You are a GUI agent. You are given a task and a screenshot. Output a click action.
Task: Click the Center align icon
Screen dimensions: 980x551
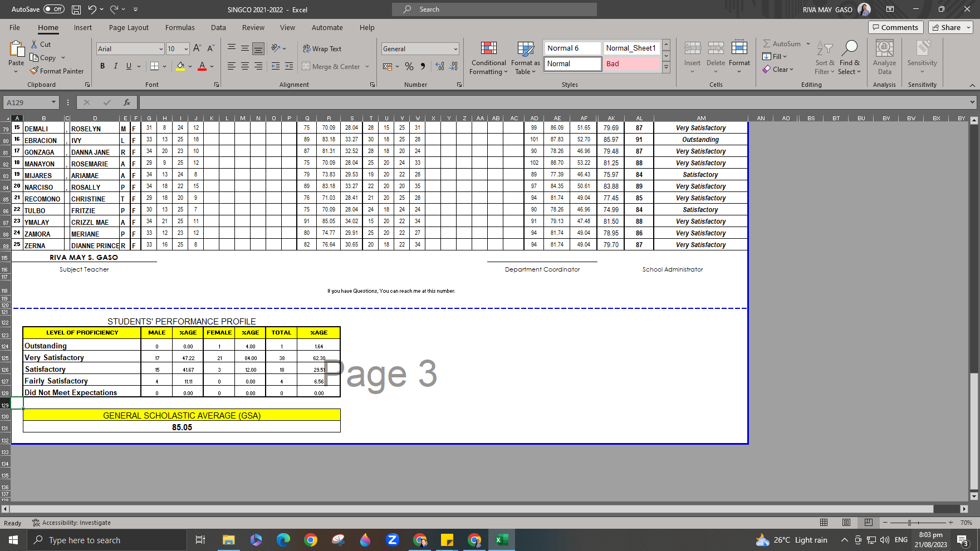245,66
